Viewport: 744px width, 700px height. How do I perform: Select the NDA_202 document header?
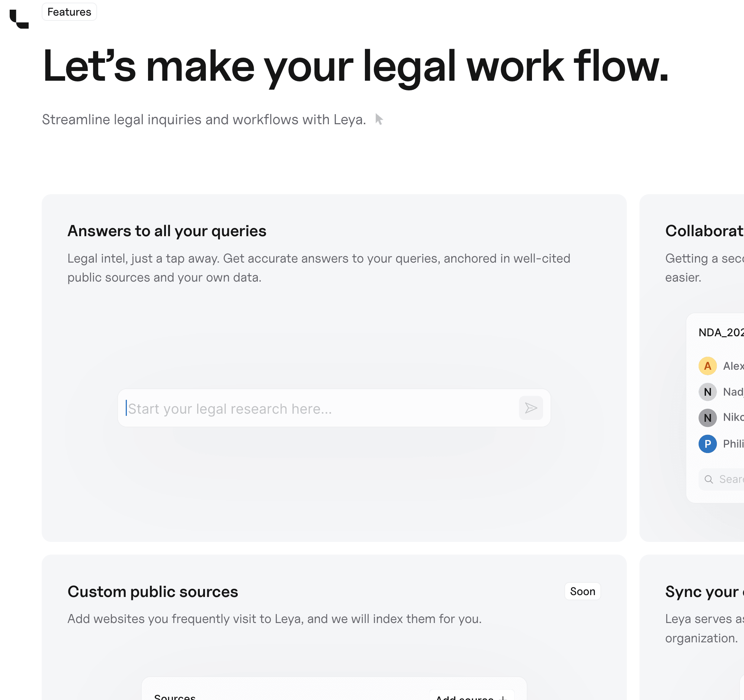[721, 332]
